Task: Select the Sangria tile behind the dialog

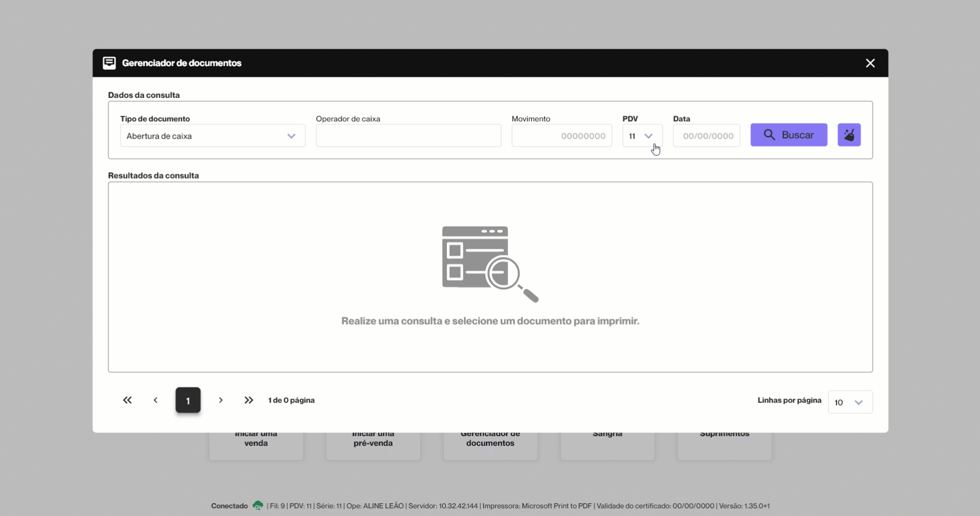Action: point(607,444)
